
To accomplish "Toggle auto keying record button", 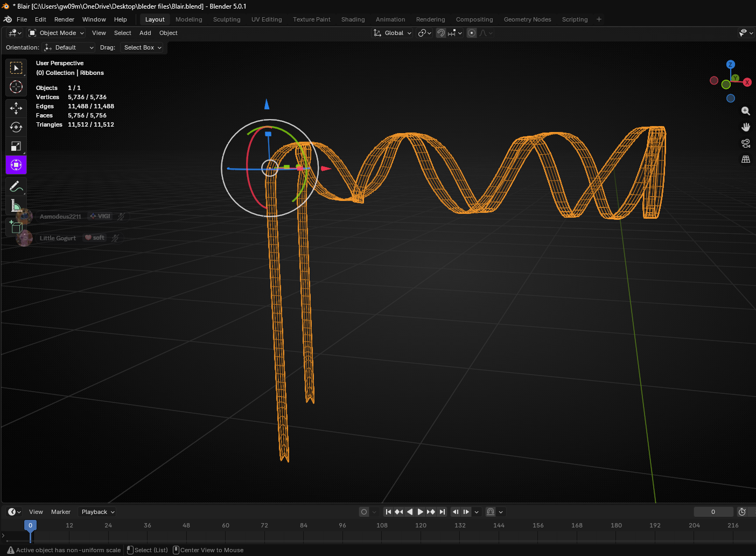I will (x=364, y=512).
